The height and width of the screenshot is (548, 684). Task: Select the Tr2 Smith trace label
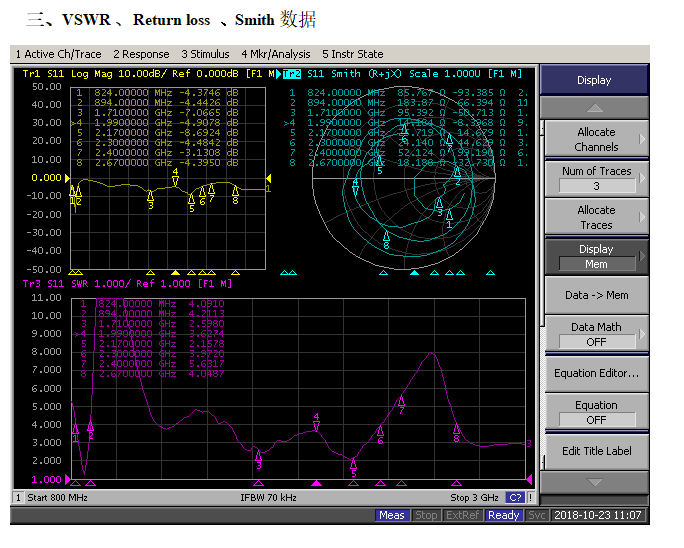tap(292, 74)
